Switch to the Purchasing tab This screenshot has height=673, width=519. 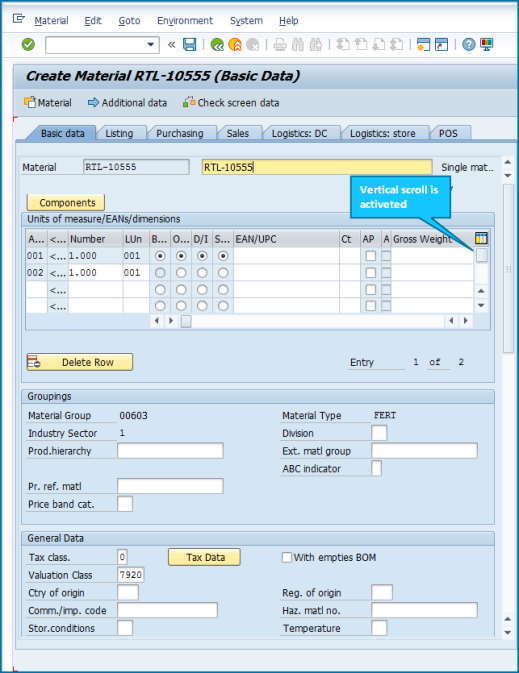coord(179,133)
